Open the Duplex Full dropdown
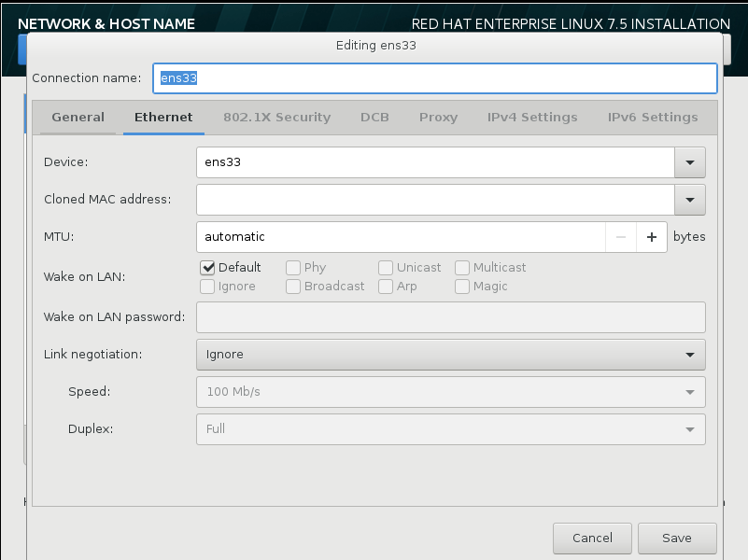The image size is (748, 560). 451,429
